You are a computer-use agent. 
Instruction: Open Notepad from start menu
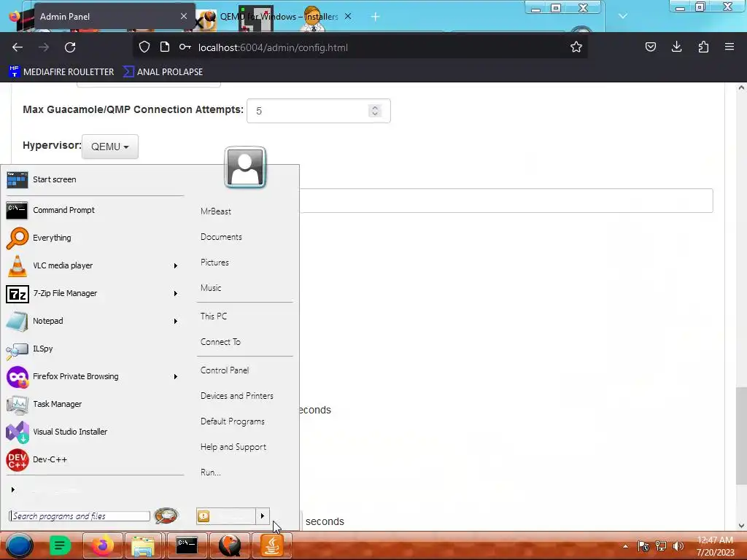click(18, 322)
